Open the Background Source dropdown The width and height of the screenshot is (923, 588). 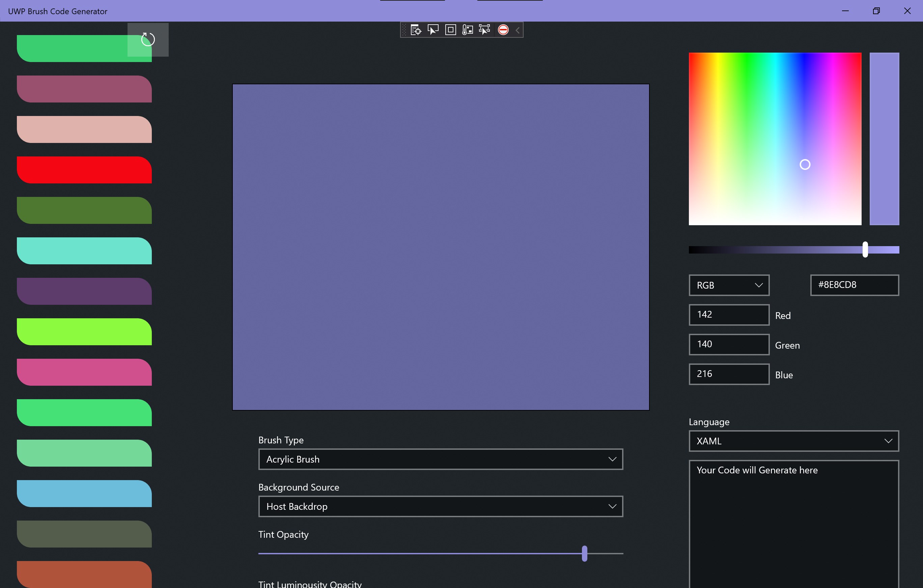[441, 506]
